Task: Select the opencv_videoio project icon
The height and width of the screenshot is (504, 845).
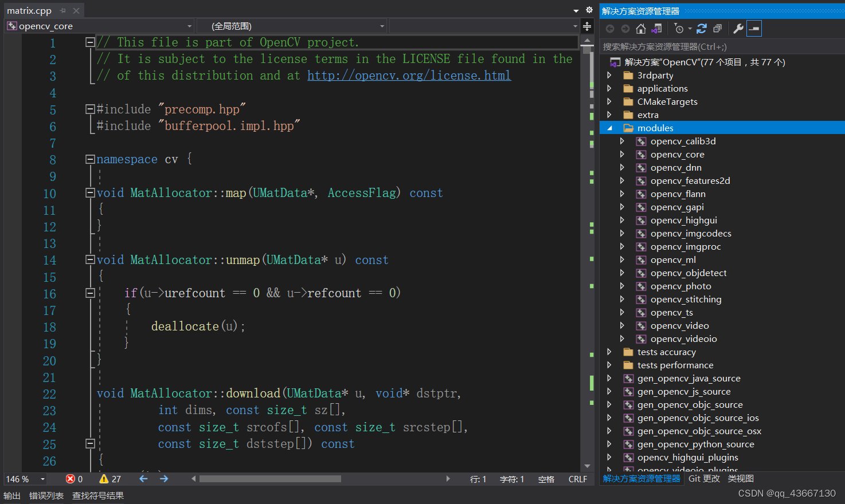Action: [x=641, y=339]
